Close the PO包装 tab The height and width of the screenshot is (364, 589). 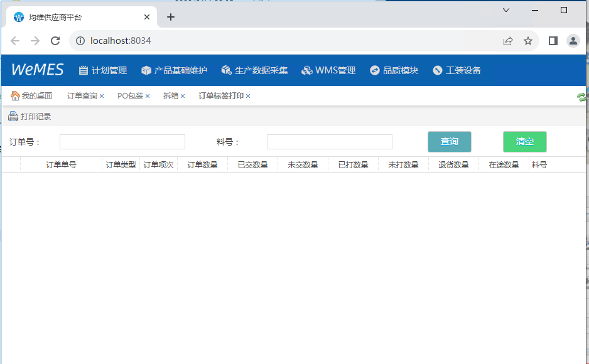[148, 97]
